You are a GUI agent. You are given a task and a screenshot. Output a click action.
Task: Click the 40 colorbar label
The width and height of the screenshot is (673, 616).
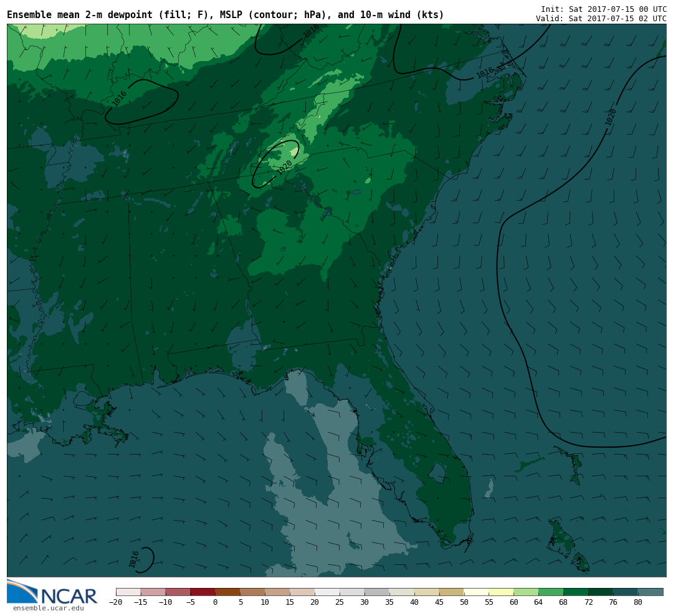pyautogui.click(x=414, y=602)
